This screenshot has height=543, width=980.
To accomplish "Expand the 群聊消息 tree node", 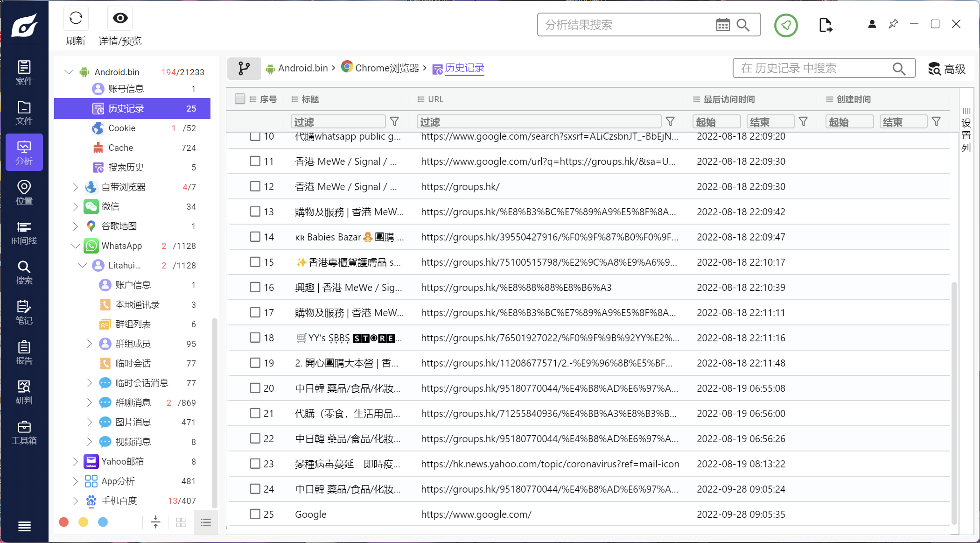I will coord(89,403).
